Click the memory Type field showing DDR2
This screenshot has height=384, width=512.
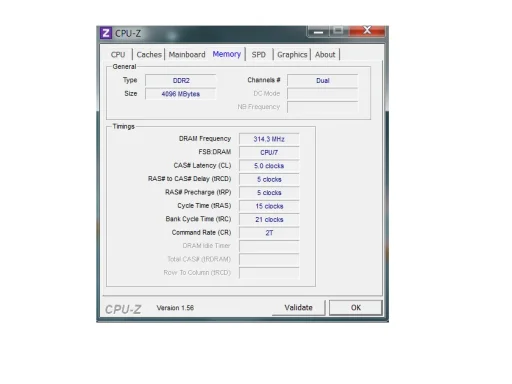tap(181, 81)
